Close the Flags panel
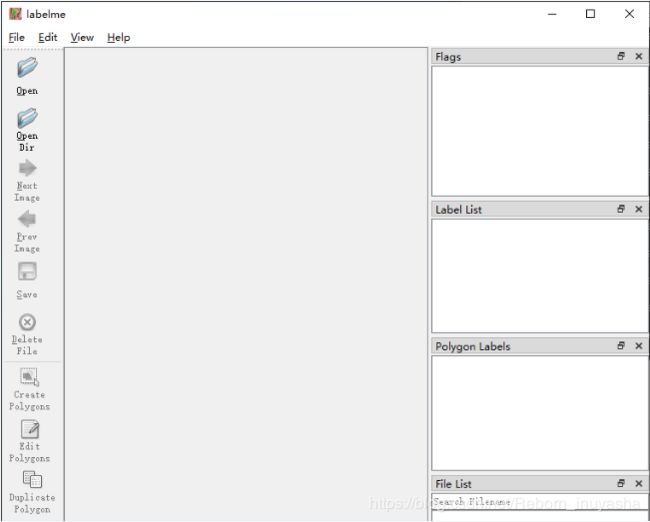This screenshot has height=522, width=650. point(639,57)
